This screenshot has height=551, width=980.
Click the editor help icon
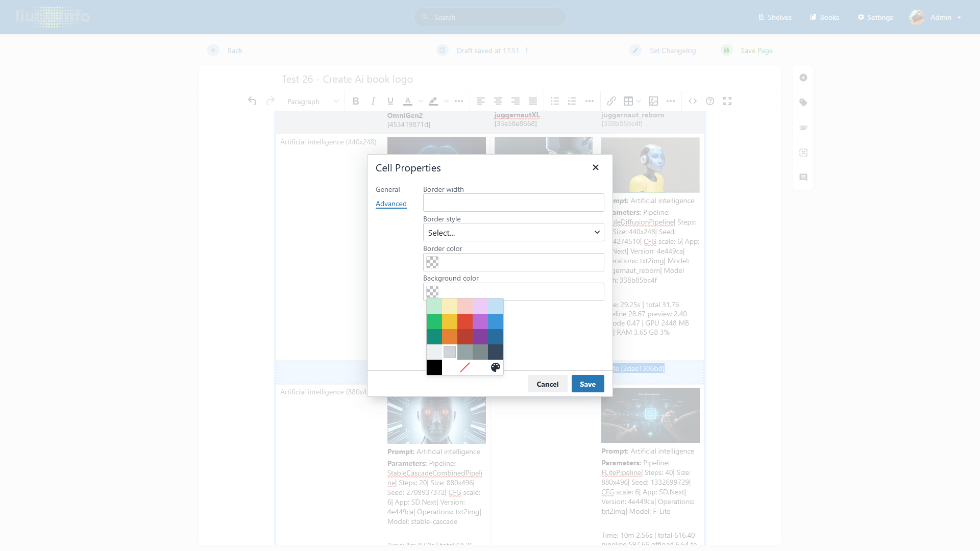click(710, 101)
